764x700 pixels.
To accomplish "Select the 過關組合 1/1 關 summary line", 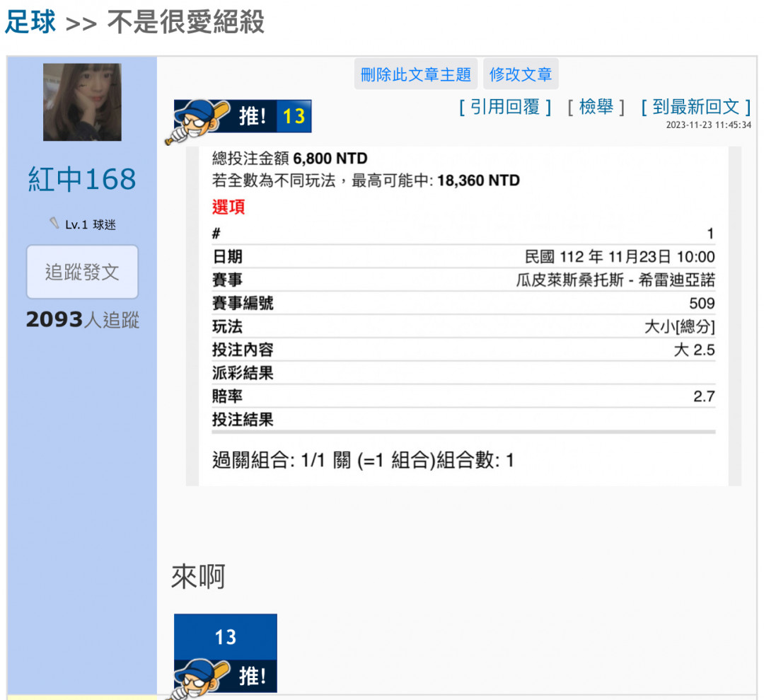I will pyautogui.click(x=363, y=459).
